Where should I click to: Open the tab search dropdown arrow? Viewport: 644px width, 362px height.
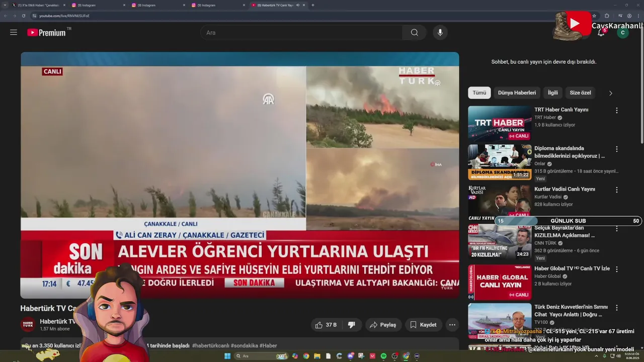pos(6,5)
